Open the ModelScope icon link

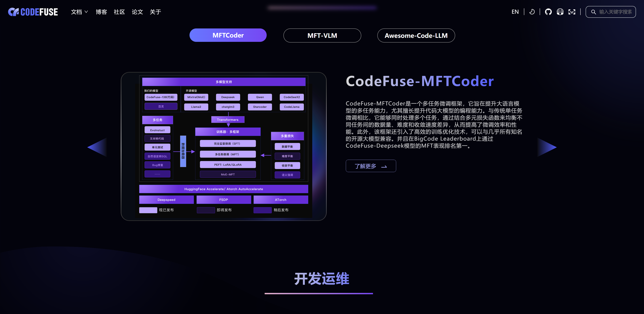[x=572, y=12]
